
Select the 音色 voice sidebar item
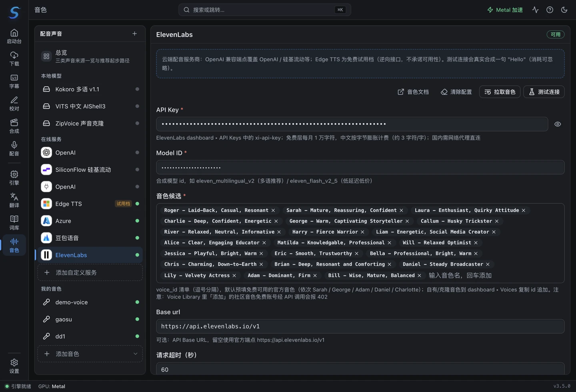[x=14, y=245]
